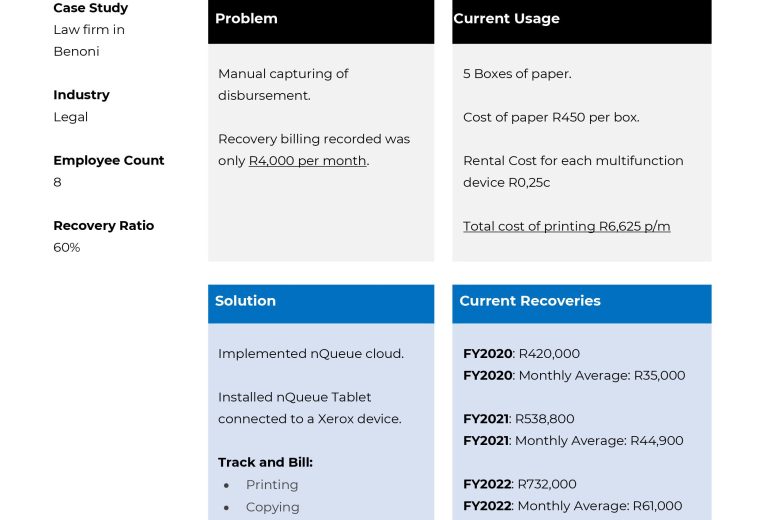Click the black "Problem" header bar
This screenshot has width=760, height=520.
(x=320, y=19)
